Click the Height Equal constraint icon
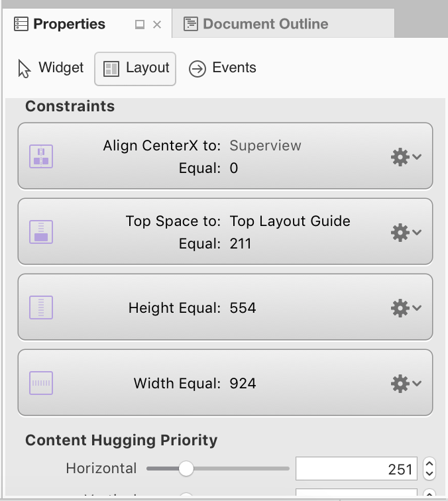 [41, 307]
